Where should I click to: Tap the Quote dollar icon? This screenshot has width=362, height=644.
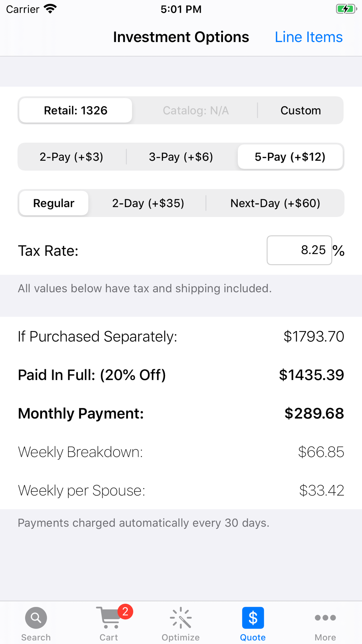253,618
